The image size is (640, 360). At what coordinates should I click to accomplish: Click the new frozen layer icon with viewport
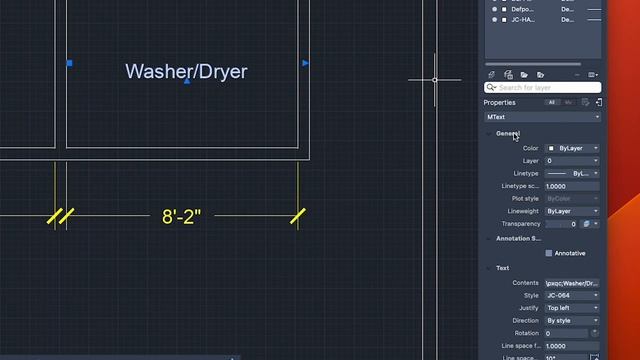coord(508,75)
